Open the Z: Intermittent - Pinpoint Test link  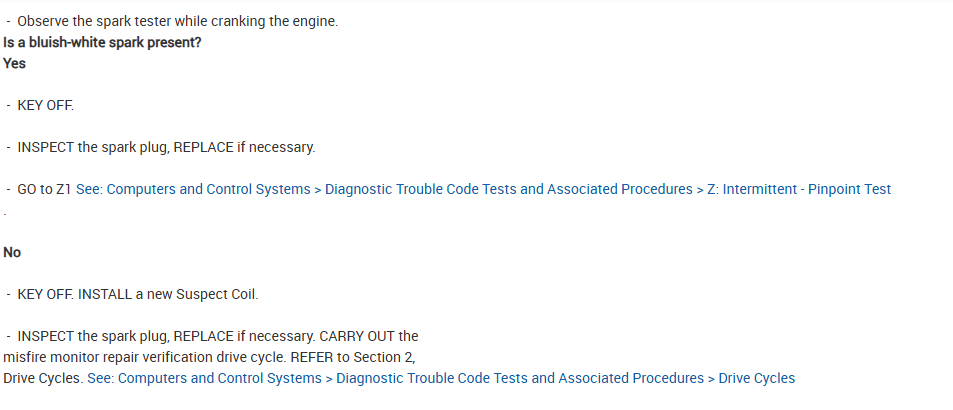pyautogui.click(x=798, y=189)
